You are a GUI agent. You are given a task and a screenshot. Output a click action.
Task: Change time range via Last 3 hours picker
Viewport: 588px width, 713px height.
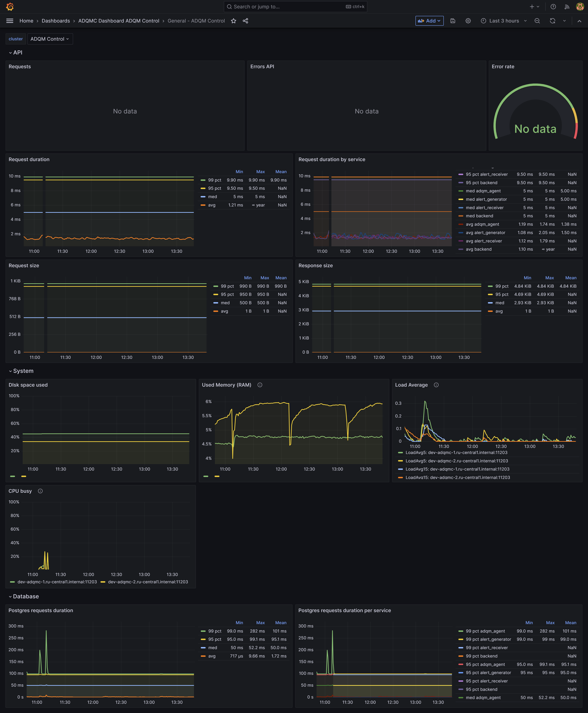504,21
